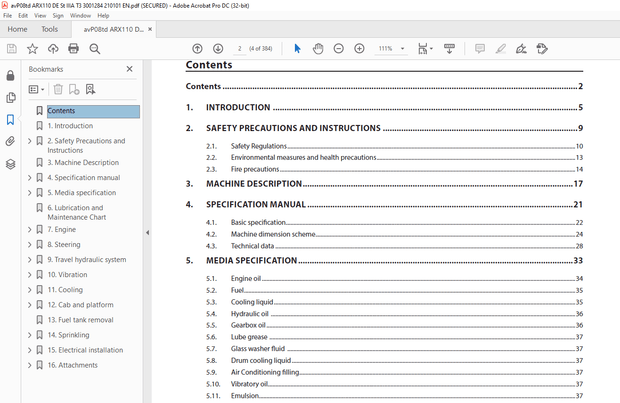Viewport: 620px width, 403px height.
Task: Jump to 5.4 Hydraulic oil contents entry
Action: click(x=250, y=313)
